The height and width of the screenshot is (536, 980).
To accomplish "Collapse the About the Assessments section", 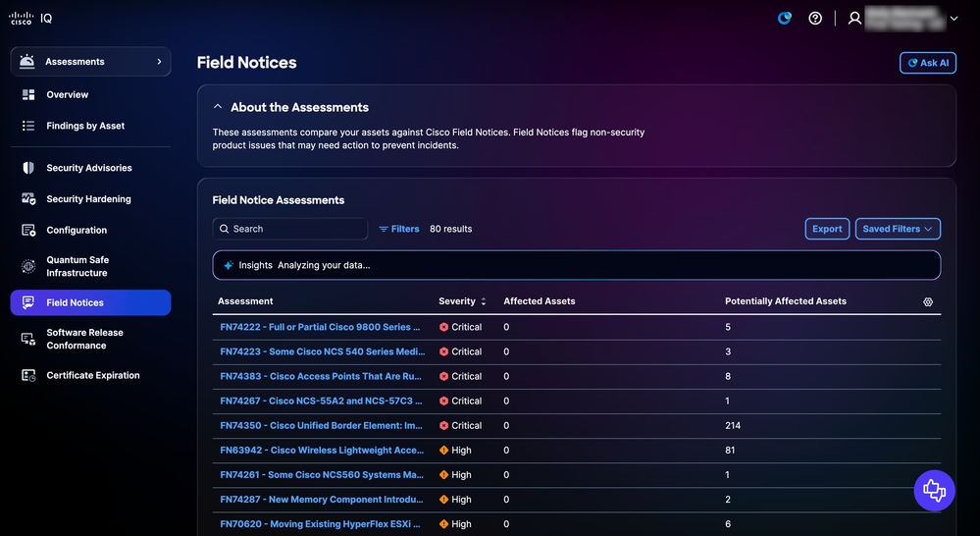I will coord(218,107).
